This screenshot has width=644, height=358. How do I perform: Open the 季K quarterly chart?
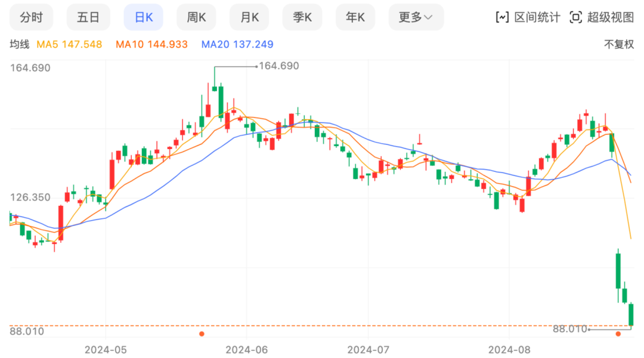302,17
